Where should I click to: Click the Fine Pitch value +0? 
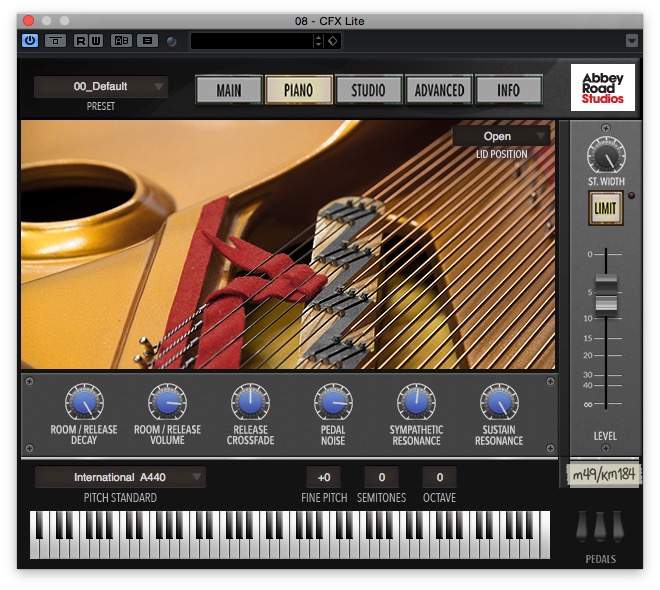(x=324, y=477)
